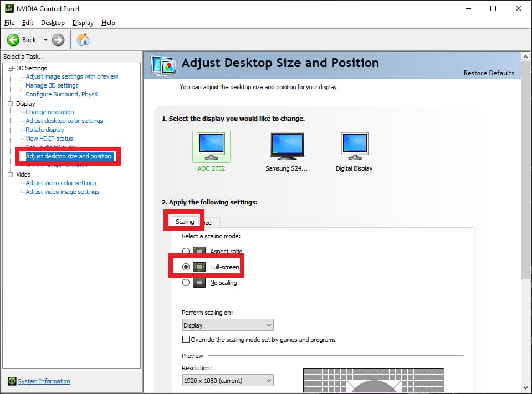Viewport: 532px width, 394px height.
Task: Select the Digital Display monitor icon
Action: [x=355, y=146]
